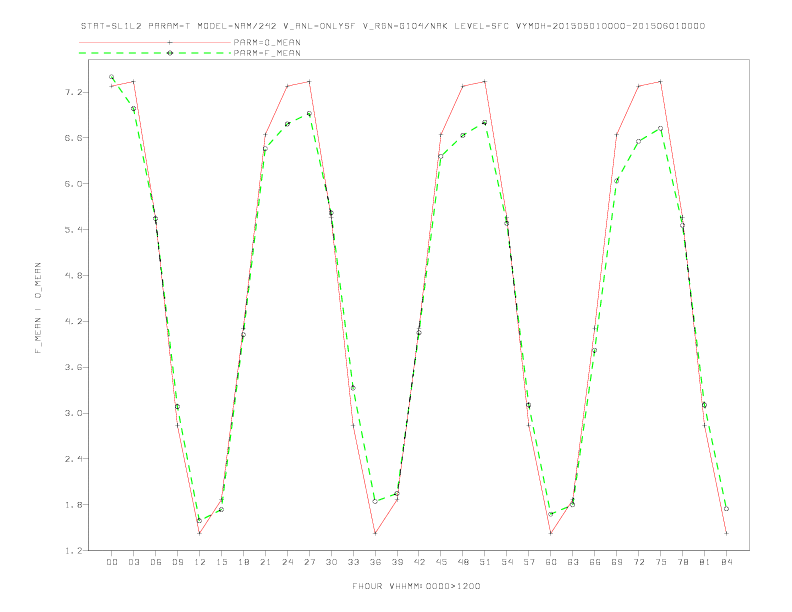This screenshot has height=612, width=792.
Task: Click the O_MEAN peak point at hour 75
Action: 661,81
